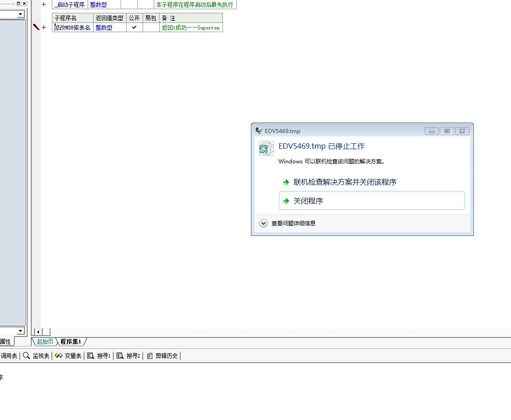Viewport: 511px width, 420px height.
Task: Click the 返回值类型 column header
Action: [x=110, y=18]
